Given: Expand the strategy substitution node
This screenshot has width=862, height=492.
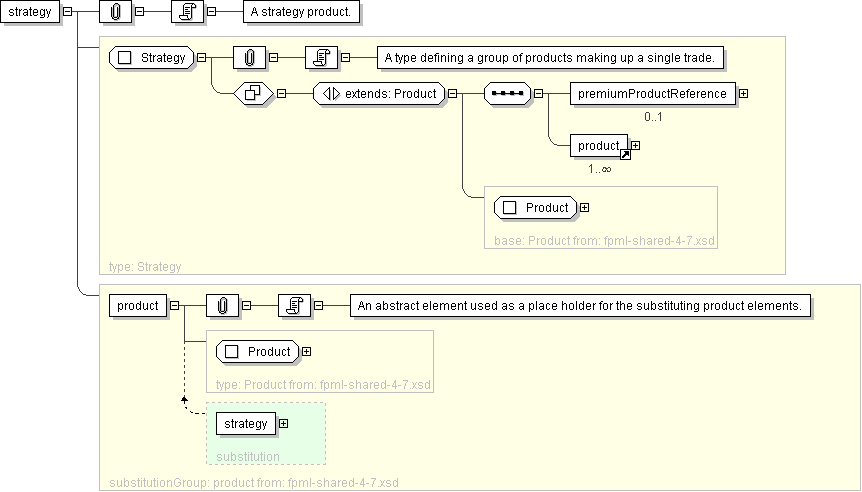Looking at the screenshot, I should 283,424.
